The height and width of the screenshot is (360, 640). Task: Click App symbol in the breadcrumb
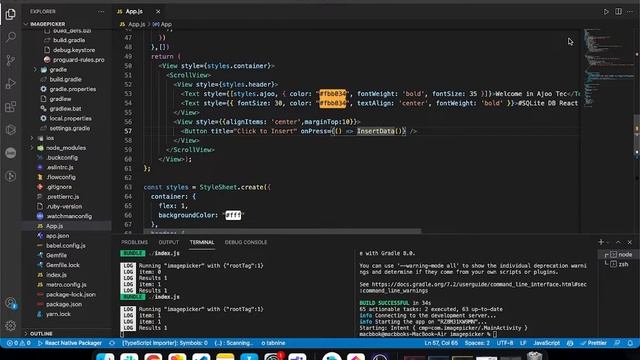pyautogui.click(x=163, y=24)
